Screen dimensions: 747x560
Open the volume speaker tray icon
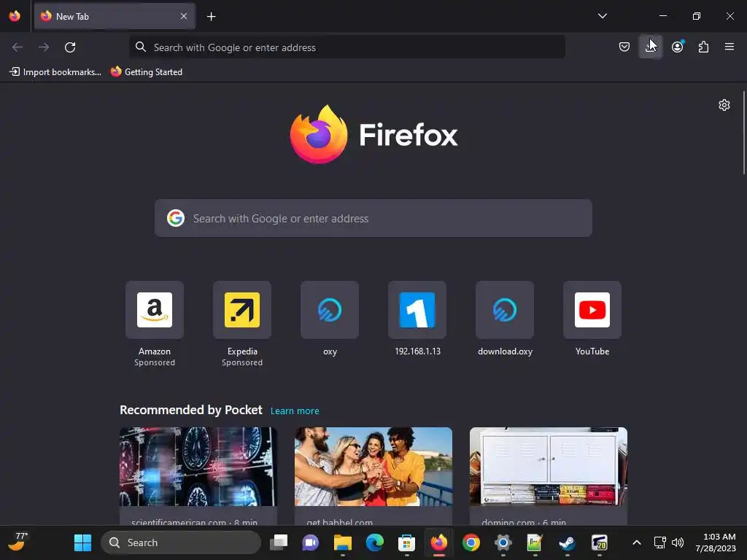tap(678, 542)
